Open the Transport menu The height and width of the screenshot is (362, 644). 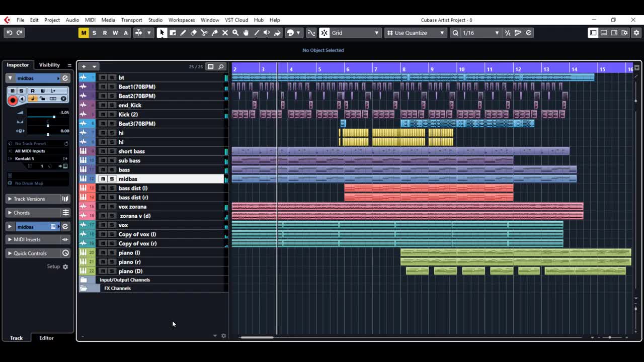click(x=131, y=20)
